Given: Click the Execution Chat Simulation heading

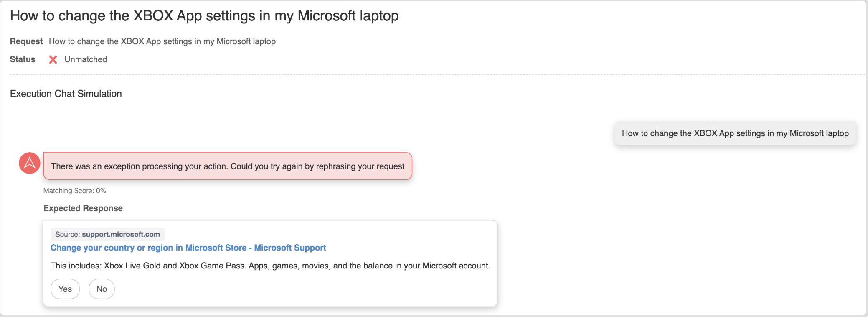Looking at the screenshot, I should point(66,94).
